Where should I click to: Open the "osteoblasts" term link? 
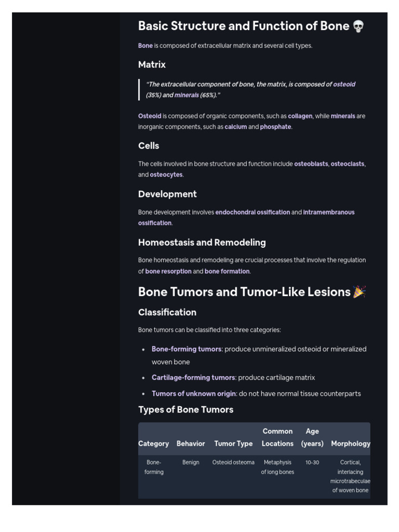pos(311,164)
